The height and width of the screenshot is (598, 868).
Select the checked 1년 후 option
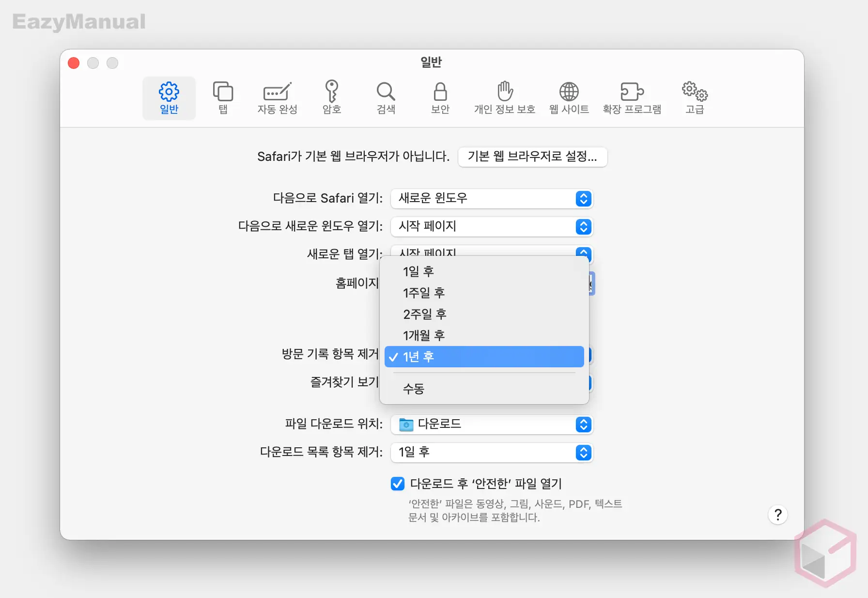point(484,357)
